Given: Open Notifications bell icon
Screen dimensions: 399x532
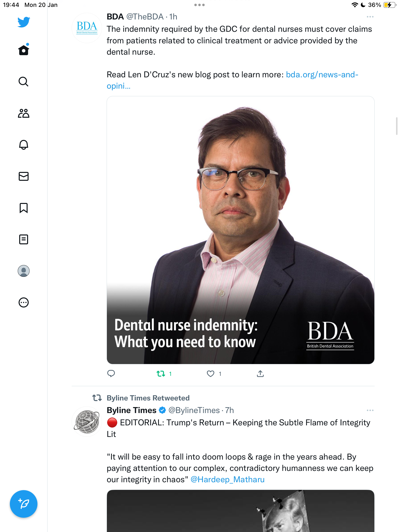Looking at the screenshot, I should point(24,145).
